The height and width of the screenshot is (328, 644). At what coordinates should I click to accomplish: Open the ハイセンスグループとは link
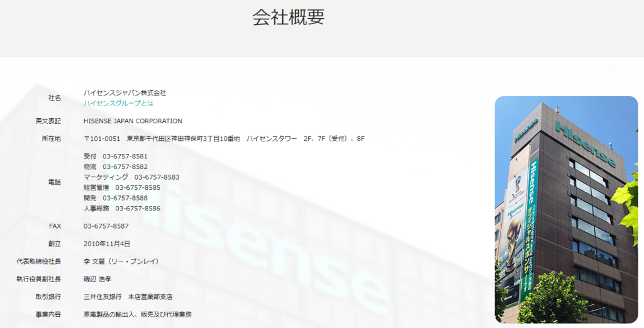118,104
